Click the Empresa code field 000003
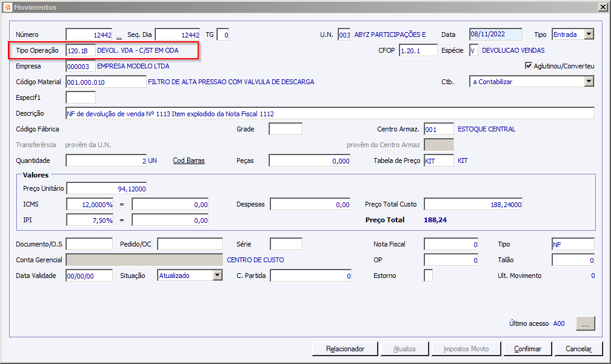 (x=81, y=66)
